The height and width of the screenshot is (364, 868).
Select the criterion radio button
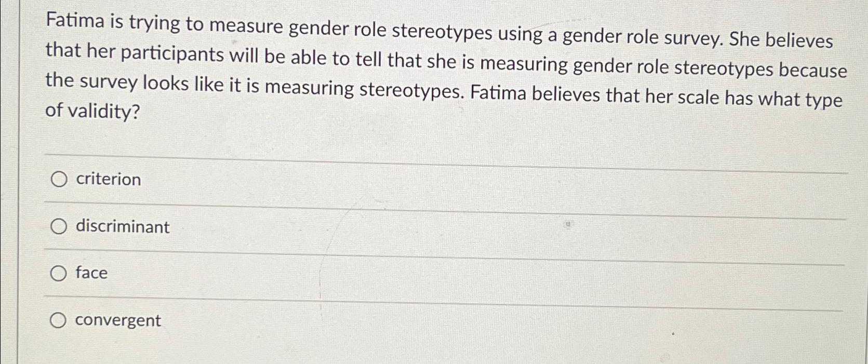pyautogui.click(x=59, y=179)
